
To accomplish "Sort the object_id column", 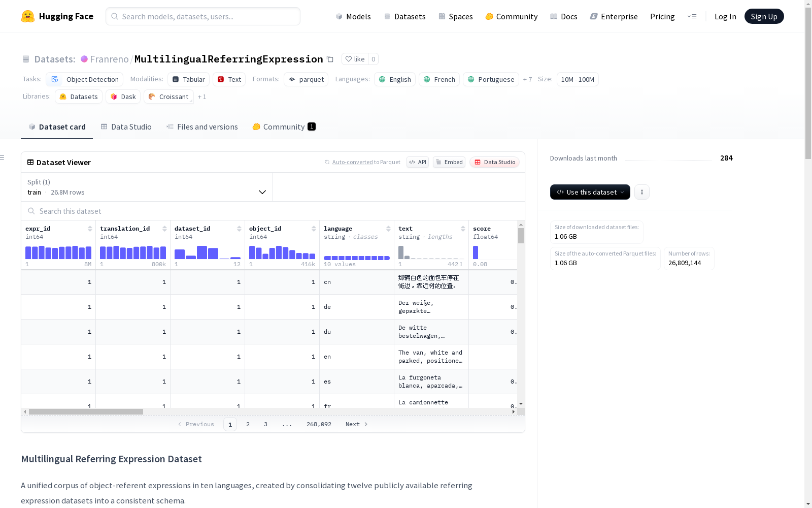I will pyautogui.click(x=314, y=229).
